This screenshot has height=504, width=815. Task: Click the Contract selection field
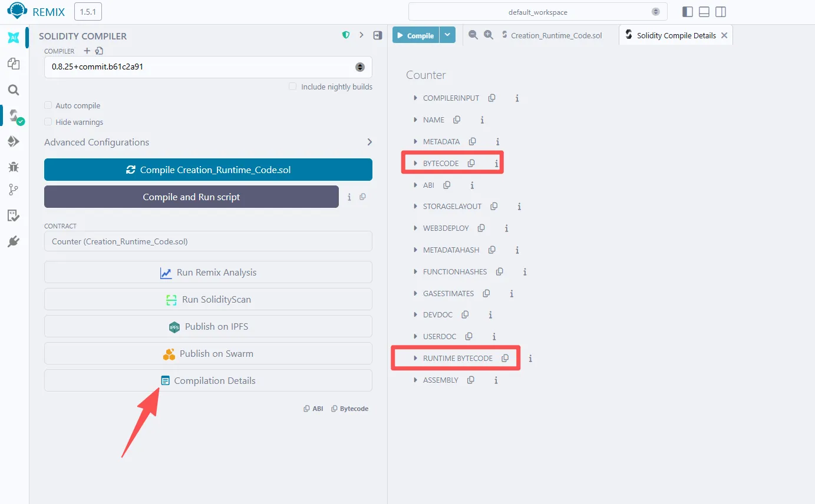pyautogui.click(x=208, y=241)
